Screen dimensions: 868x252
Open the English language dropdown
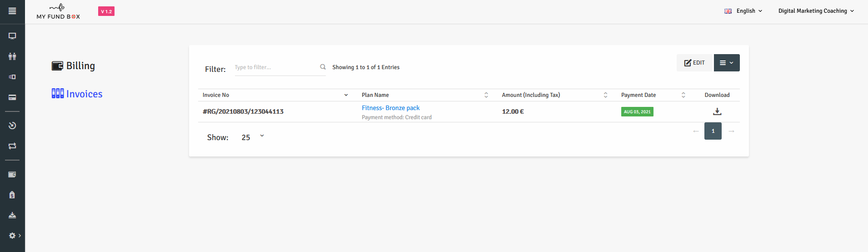(743, 11)
